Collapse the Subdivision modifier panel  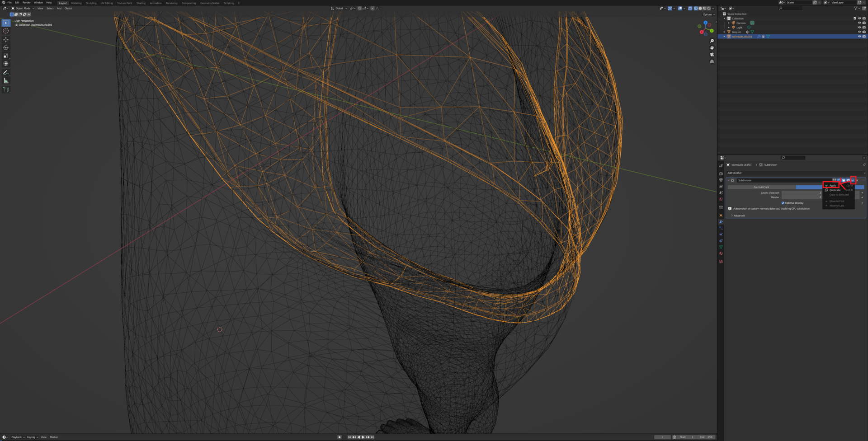click(x=728, y=180)
